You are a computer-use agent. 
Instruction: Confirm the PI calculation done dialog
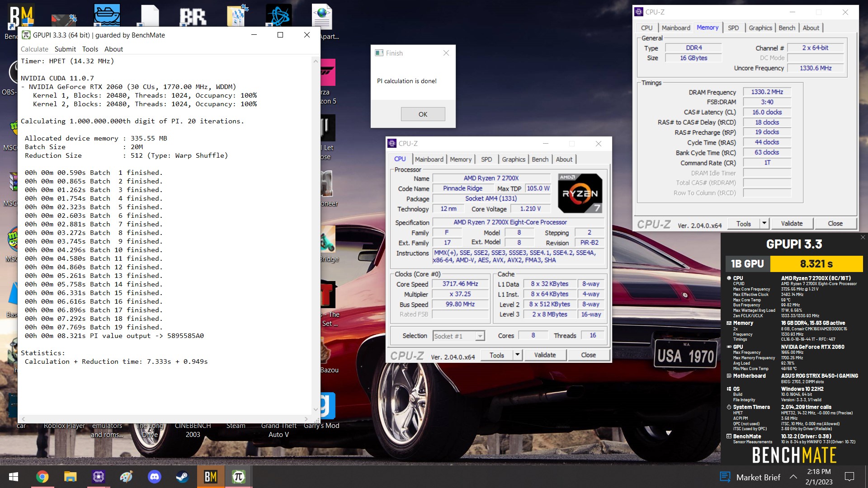pos(423,114)
